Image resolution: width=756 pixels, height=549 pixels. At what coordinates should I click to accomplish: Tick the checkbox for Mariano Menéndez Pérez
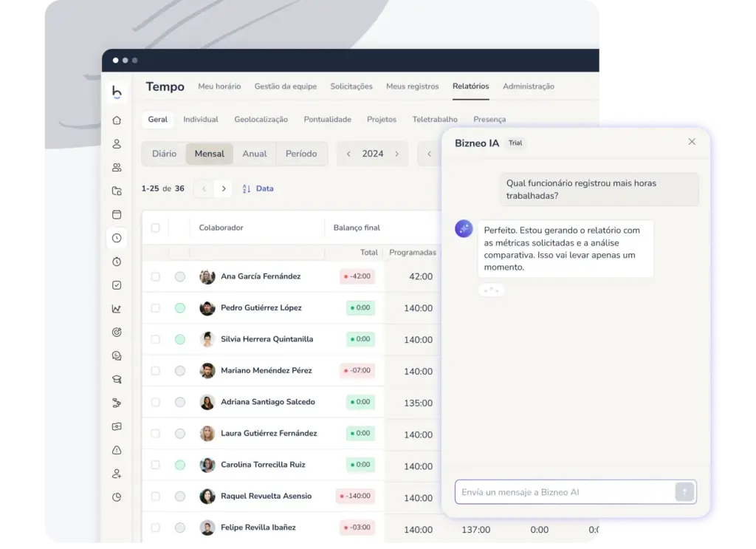[155, 370]
